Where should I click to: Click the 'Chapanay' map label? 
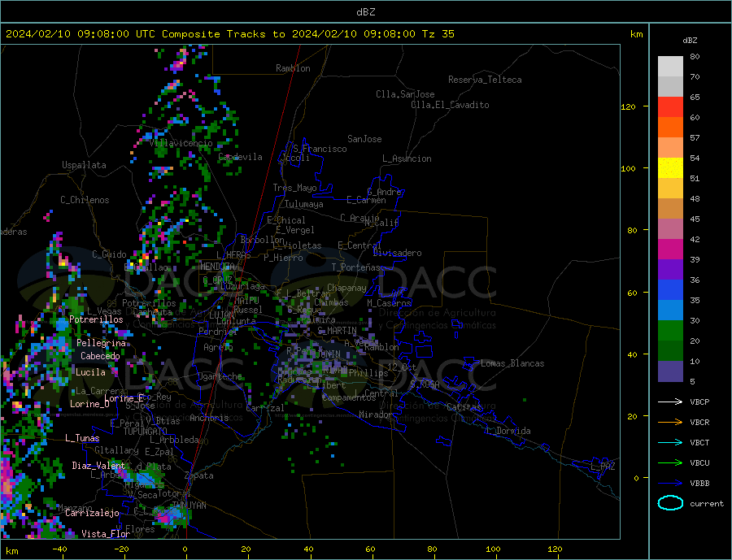346,288
